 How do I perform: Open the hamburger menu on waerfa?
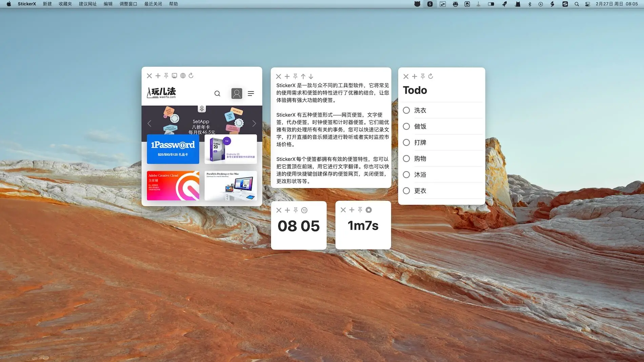click(251, 93)
